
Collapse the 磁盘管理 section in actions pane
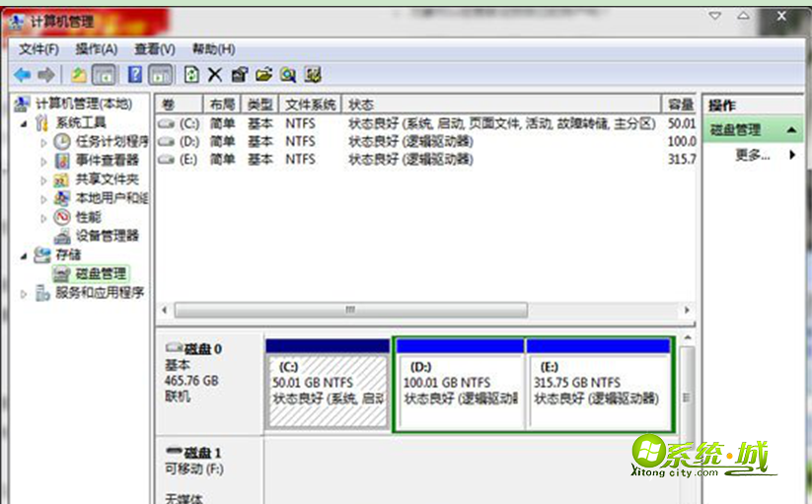(791, 130)
